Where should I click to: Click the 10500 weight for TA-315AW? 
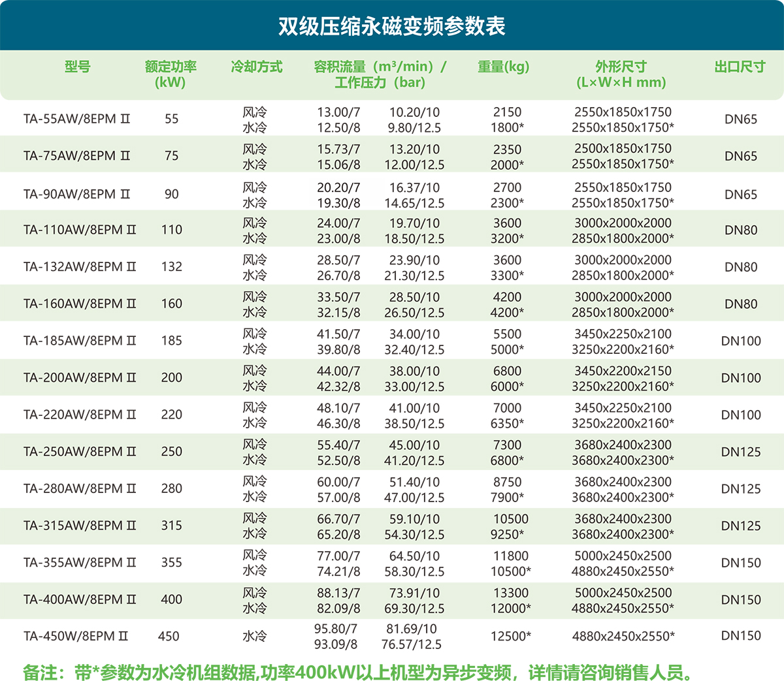pos(510,519)
